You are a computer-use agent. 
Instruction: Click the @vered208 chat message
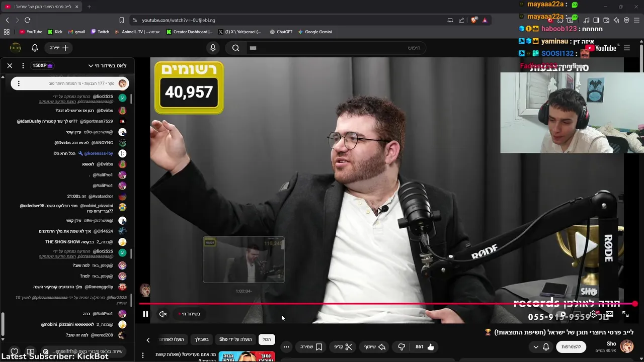point(91,335)
